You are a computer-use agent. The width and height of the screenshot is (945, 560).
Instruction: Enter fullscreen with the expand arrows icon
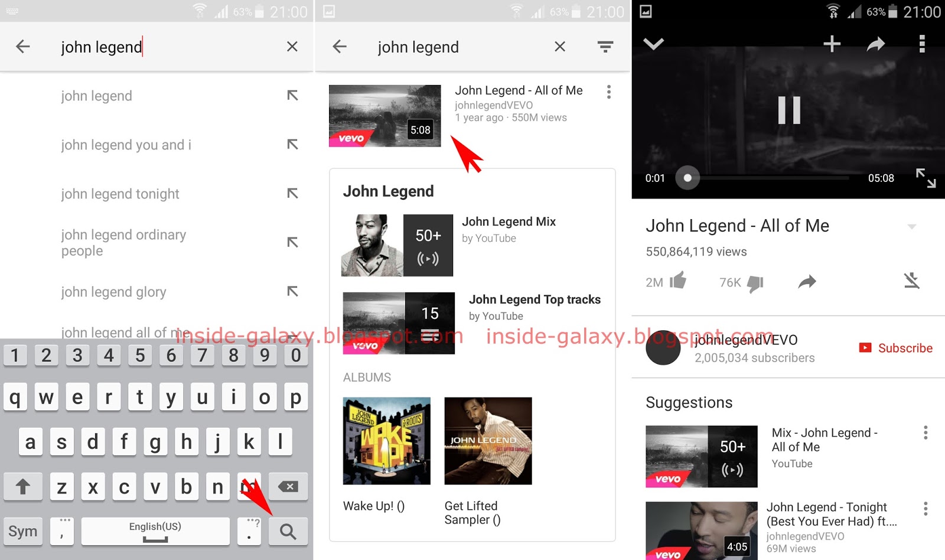pos(926,178)
